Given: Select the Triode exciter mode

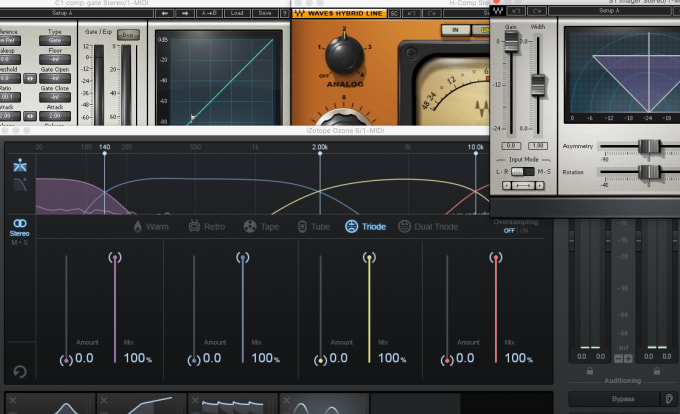Looking at the screenshot, I should click(365, 226).
